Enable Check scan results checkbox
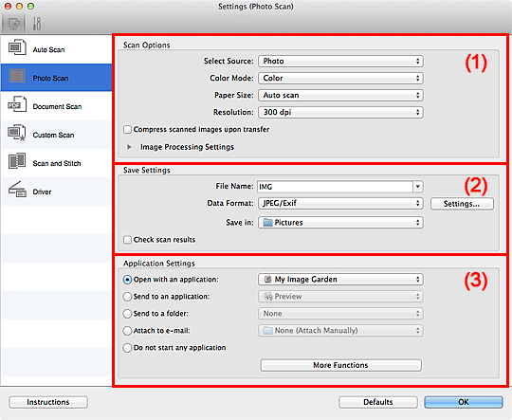 coord(127,240)
